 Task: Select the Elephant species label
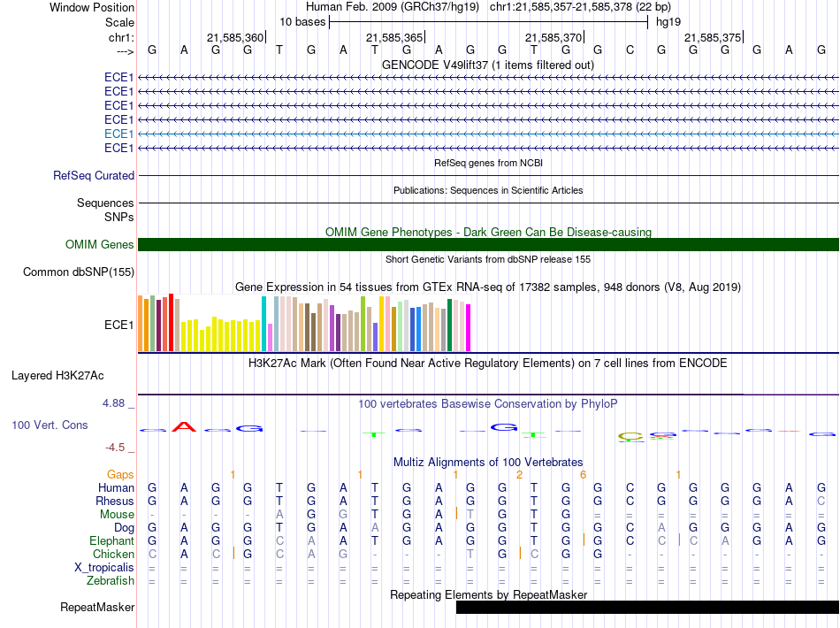tap(111, 540)
